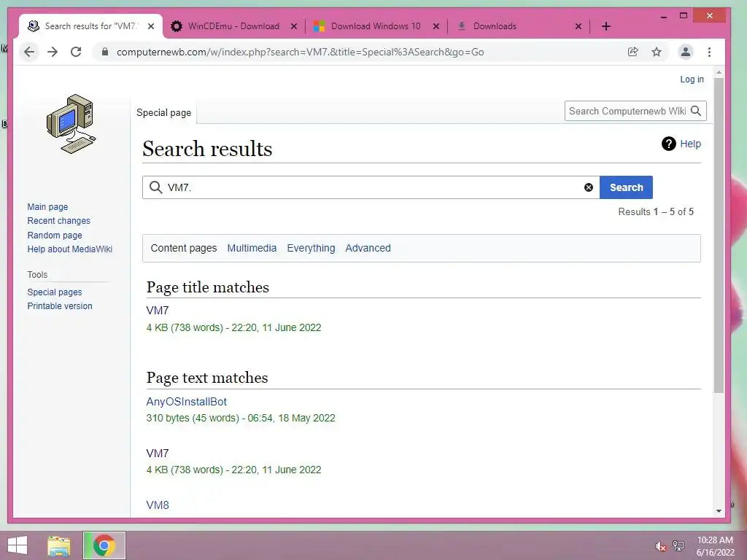This screenshot has height=560, width=747.
Task: Open the network tray icon
Action: tap(678, 546)
